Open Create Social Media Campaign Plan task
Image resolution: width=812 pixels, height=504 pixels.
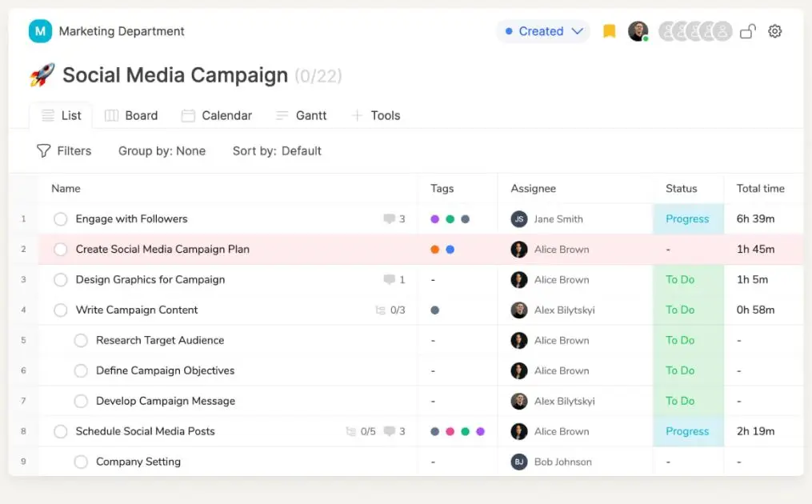[162, 250]
